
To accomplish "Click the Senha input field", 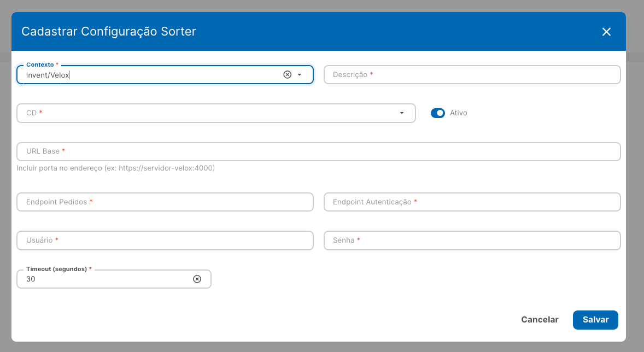I will [x=472, y=240].
